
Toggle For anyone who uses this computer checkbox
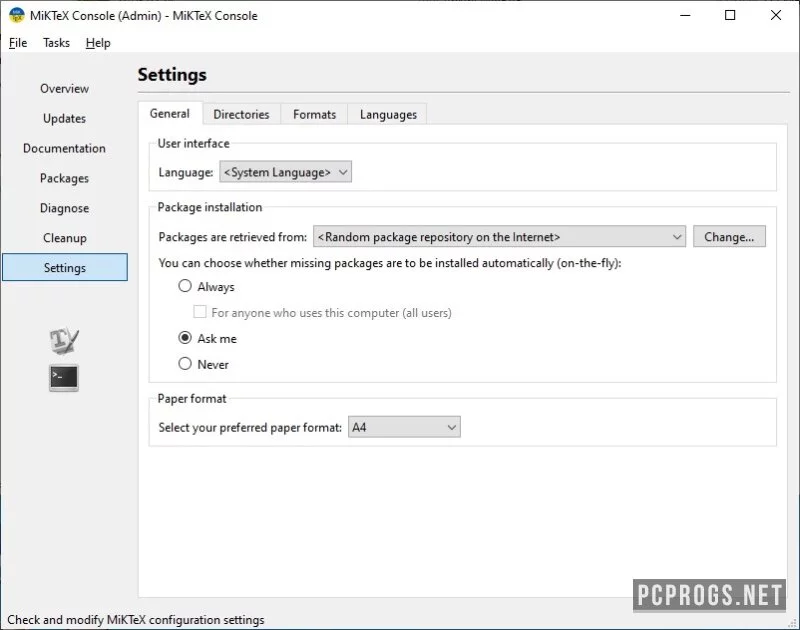[199, 312]
